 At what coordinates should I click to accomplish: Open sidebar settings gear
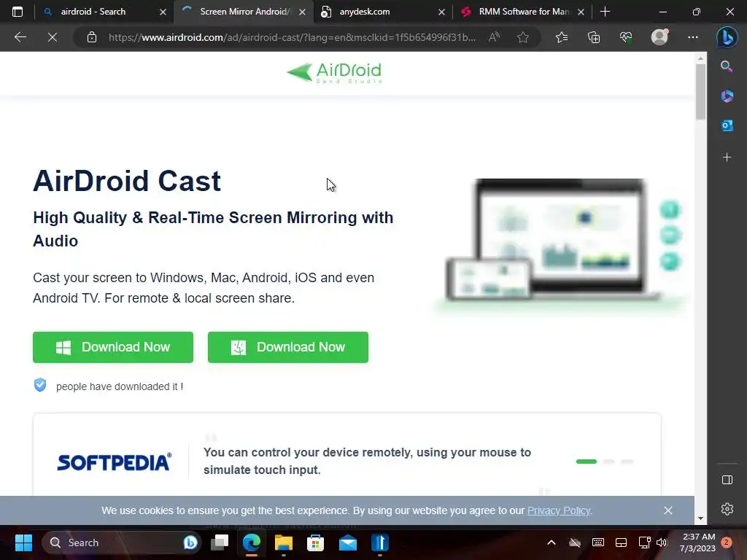[x=727, y=509]
